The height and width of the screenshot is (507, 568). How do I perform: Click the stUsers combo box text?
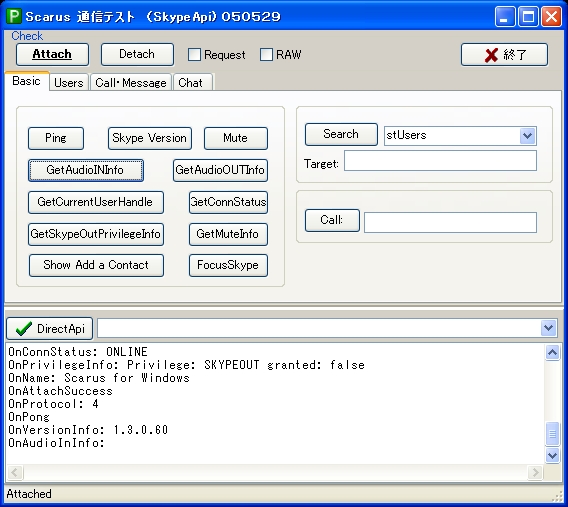[x=406, y=135]
